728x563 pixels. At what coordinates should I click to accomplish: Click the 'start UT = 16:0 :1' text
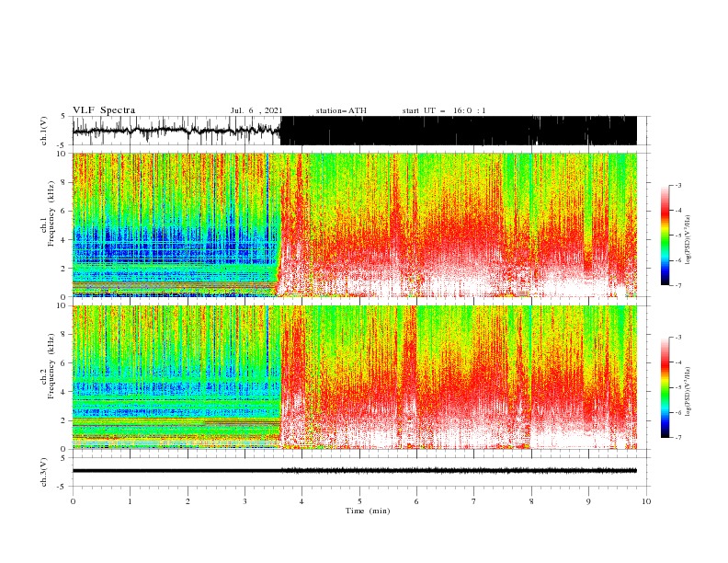[x=444, y=110]
